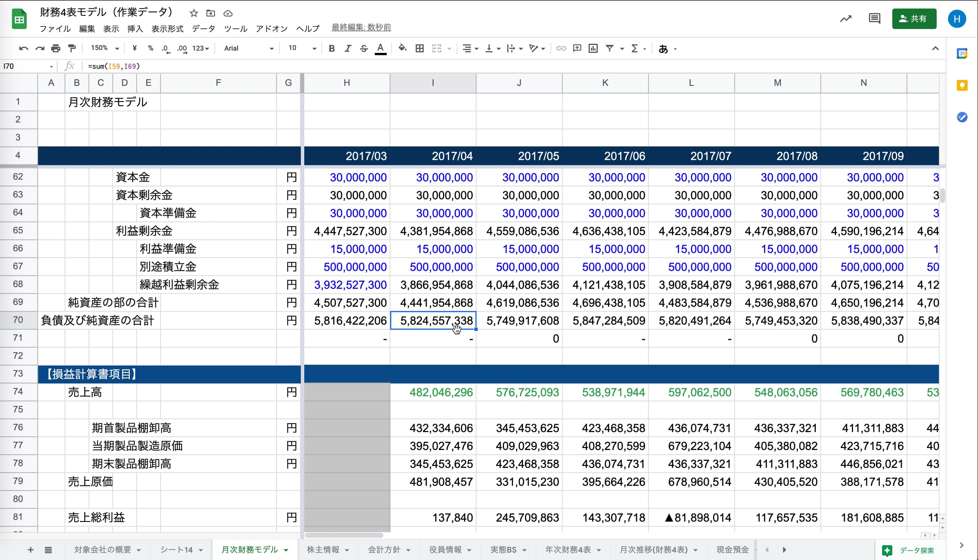Open the fill color bucket
978x560 pixels.
(403, 48)
